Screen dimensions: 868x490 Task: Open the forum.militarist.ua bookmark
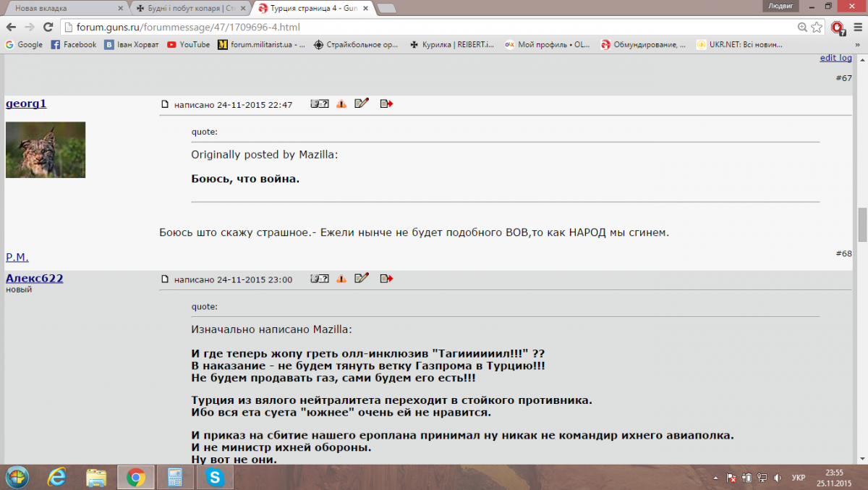tap(262, 44)
